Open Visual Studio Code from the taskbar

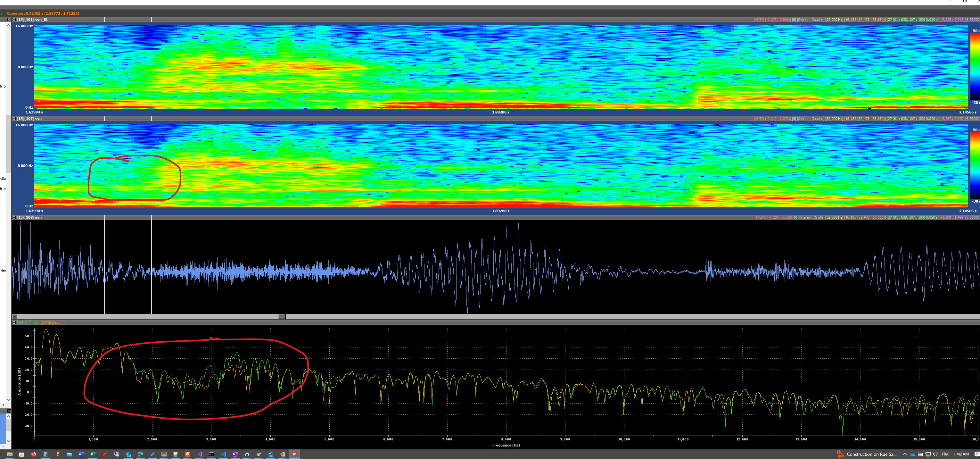tap(223, 454)
